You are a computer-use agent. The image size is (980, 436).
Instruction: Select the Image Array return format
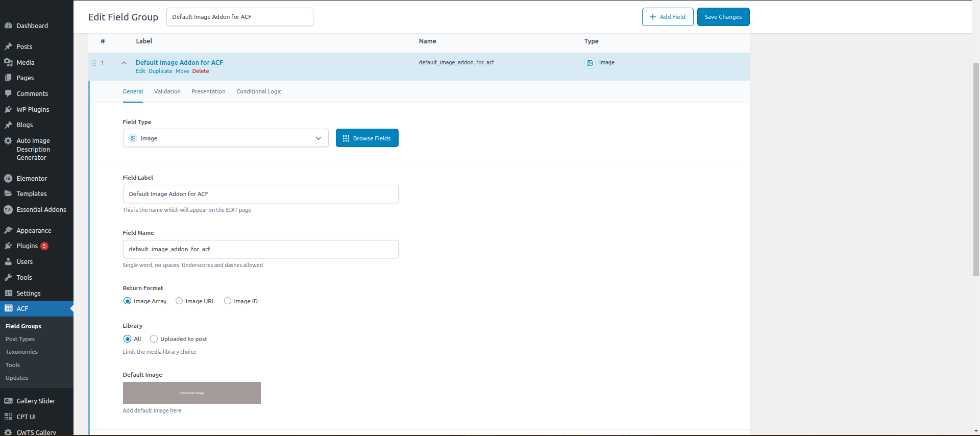pyautogui.click(x=127, y=301)
